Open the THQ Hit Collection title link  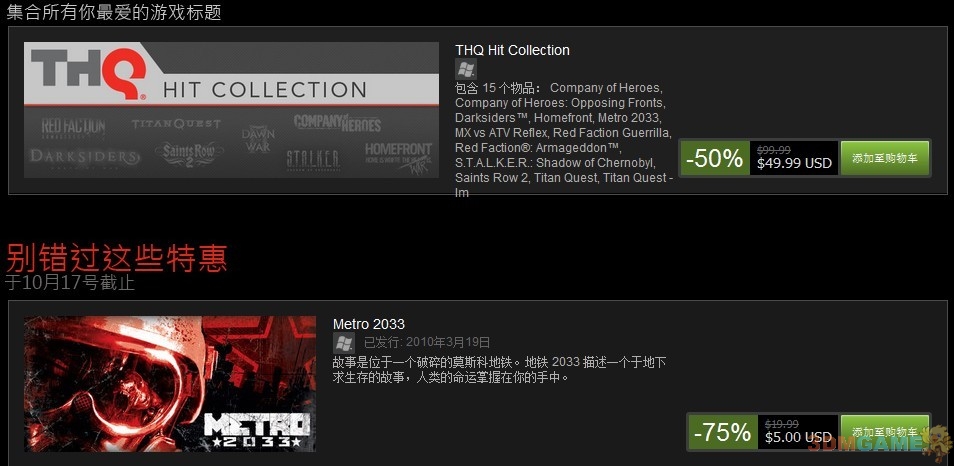point(512,50)
